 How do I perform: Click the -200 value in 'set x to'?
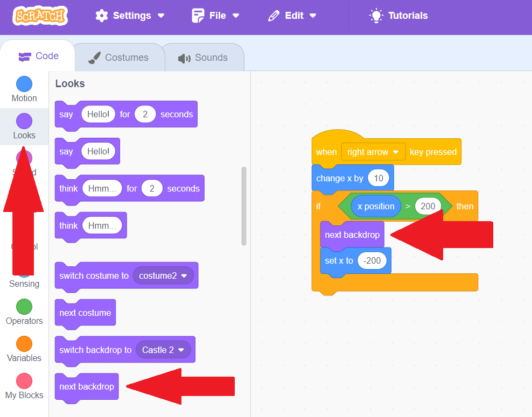pyautogui.click(x=372, y=261)
